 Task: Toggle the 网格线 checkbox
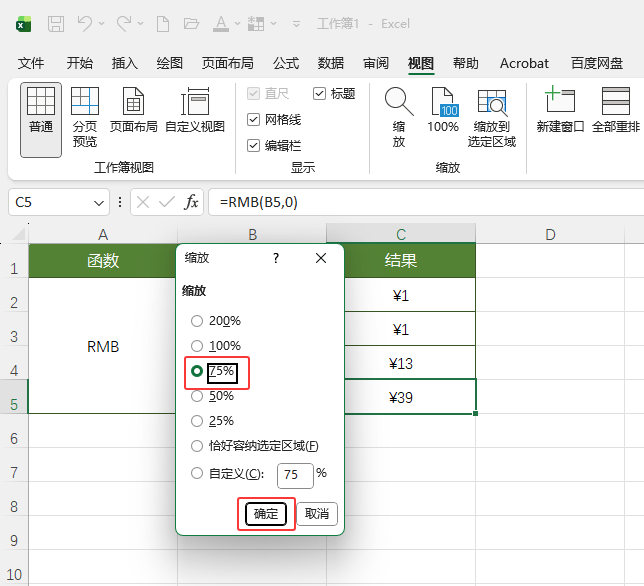click(274, 119)
